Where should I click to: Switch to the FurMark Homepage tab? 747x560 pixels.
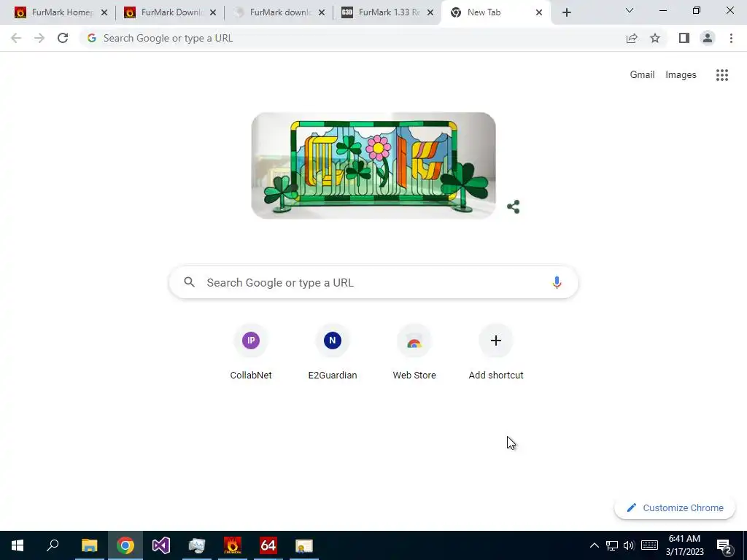pyautogui.click(x=61, y=12)
